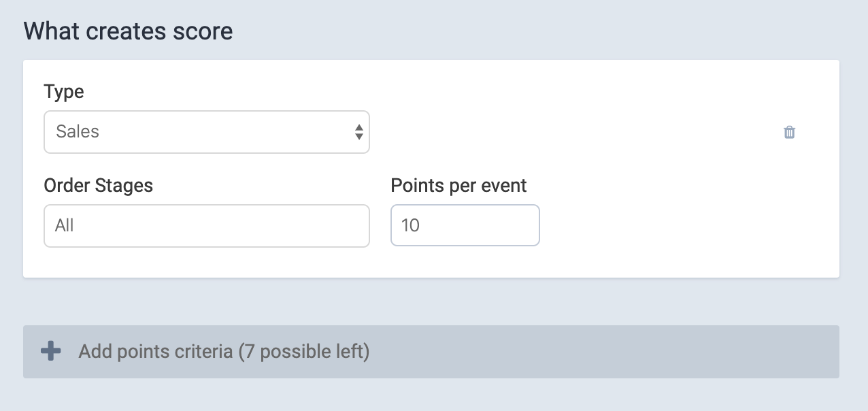Click the '7 possible left' text
Screen dimensions: 868x411
point(304,352)
